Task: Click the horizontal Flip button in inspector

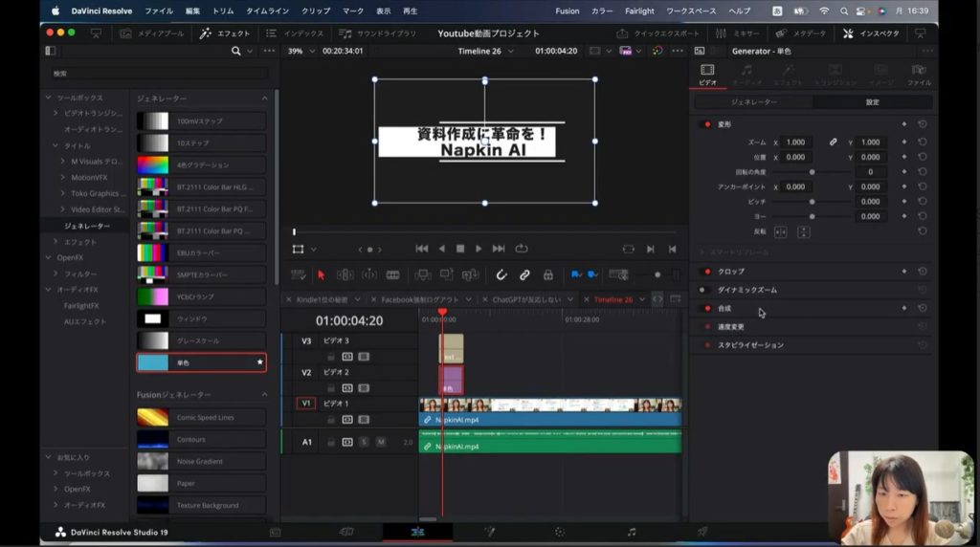Action: coord(780,231)
